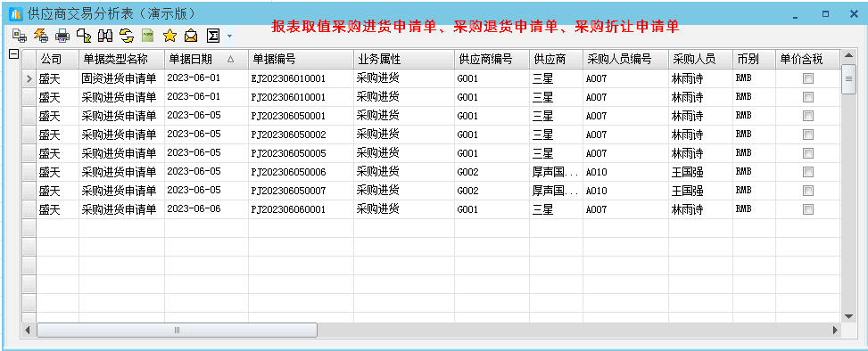Click the vertical scrollbar down arrow
Image resolution: width=868 pixels, height=351 pixels.
pyautogui.click(x=848, y=316)
